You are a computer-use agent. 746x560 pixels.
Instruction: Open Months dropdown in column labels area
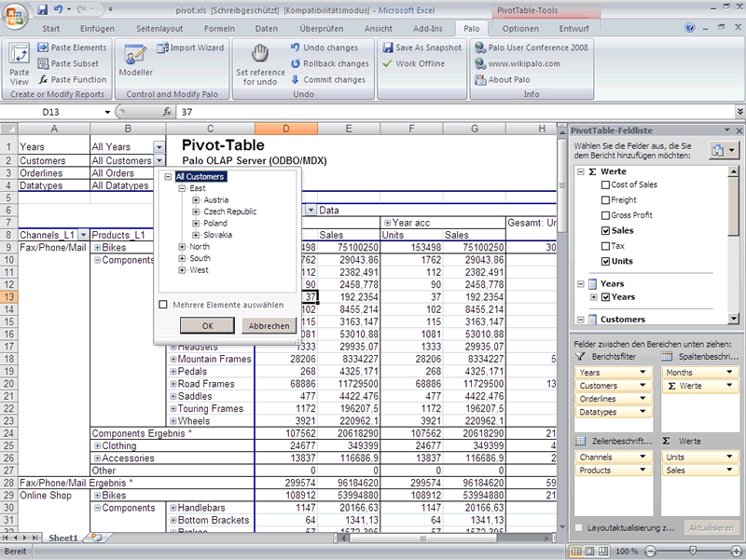tap(729, 372)
